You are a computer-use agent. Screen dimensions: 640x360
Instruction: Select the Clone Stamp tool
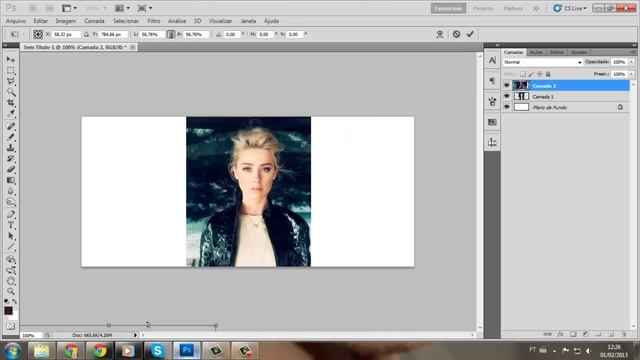[11, 148]
